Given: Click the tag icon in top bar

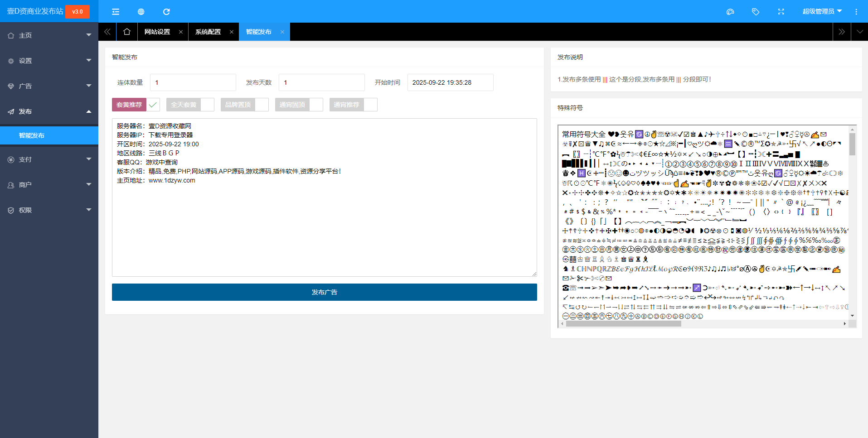Looking at the screenshot, I should pyautogui.click(x=756, y=11).
